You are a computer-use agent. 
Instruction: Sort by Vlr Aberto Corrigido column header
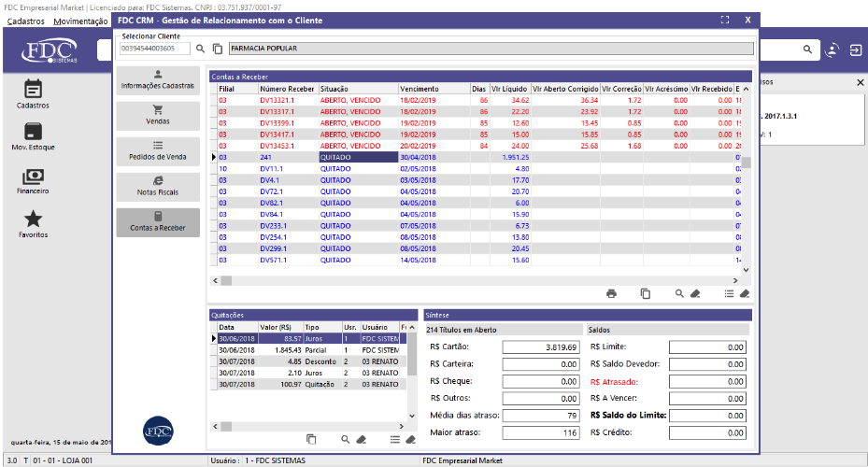(x=565, y=89)
